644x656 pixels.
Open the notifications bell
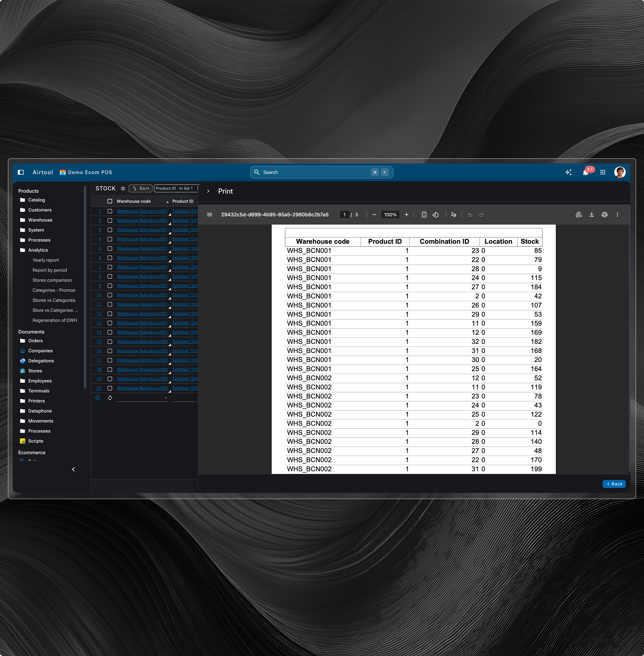(x=585, y=172)
